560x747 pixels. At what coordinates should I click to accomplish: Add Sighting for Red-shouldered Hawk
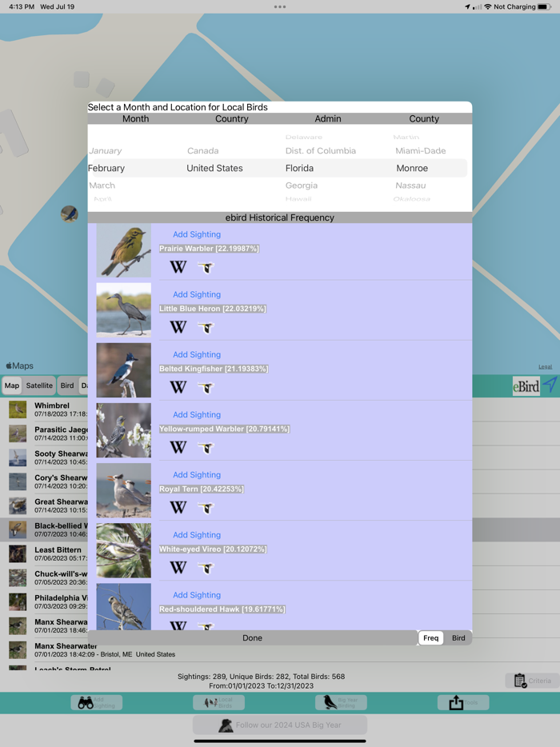point(197,594)
